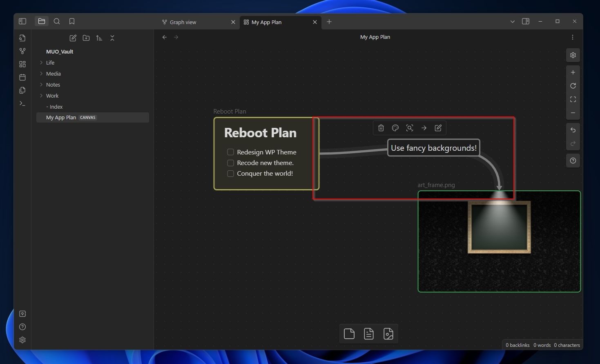
Task: Check the Recode new theme task
Action: click(x=230, y=163)
